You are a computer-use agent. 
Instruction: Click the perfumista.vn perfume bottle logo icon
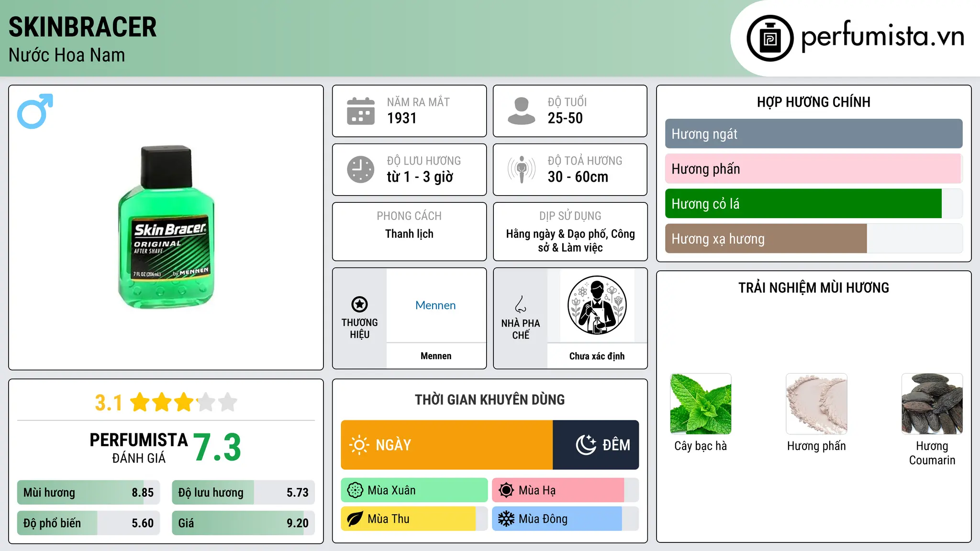[x=770, y=38]
